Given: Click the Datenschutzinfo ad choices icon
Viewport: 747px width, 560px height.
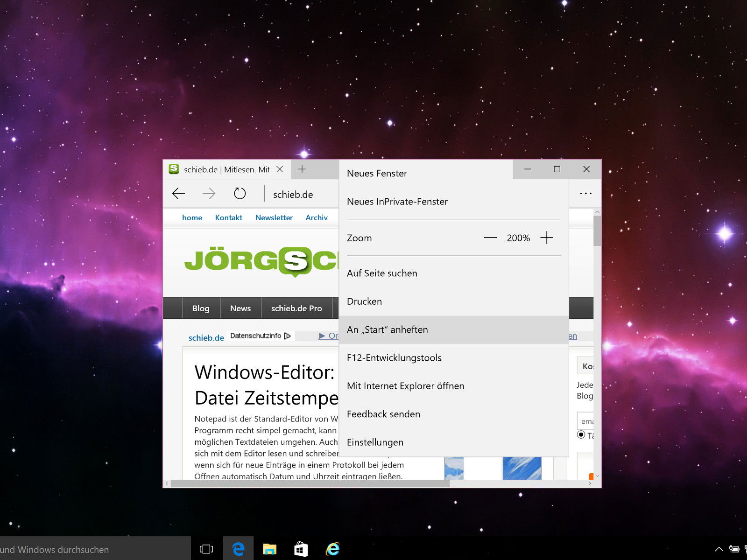Looking at the screenshot, I should (x=288, y=336).
